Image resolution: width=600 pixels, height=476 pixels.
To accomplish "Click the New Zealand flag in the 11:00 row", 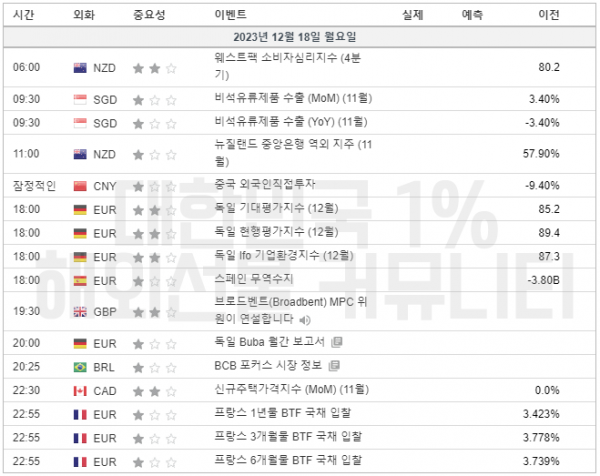I will tap(80, 155).
